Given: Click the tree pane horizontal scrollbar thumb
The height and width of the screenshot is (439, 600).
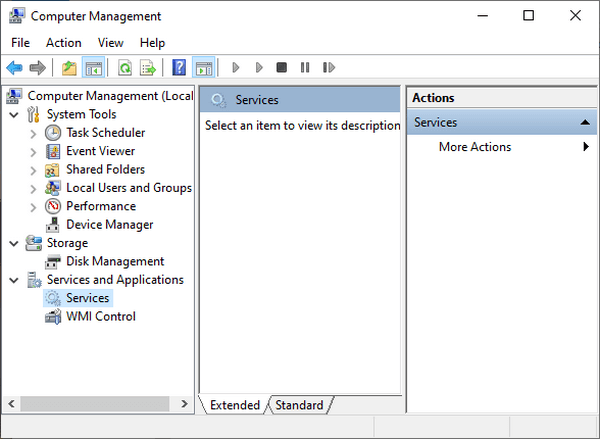Looking at the screenshot, I should (95, 404).
